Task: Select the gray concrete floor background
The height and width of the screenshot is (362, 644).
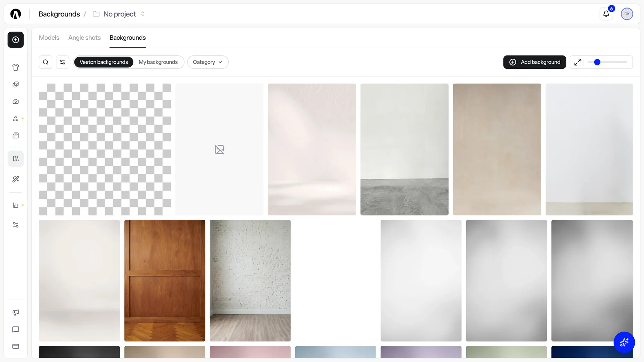Action: pyautogui.click(x=404, y=150)
